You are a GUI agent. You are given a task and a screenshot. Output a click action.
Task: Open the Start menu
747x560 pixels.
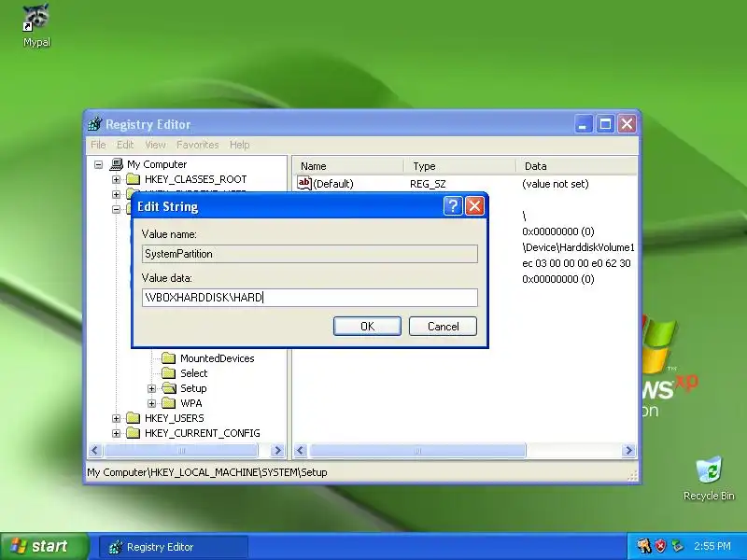pyautogui.click(x=45, y=546)
